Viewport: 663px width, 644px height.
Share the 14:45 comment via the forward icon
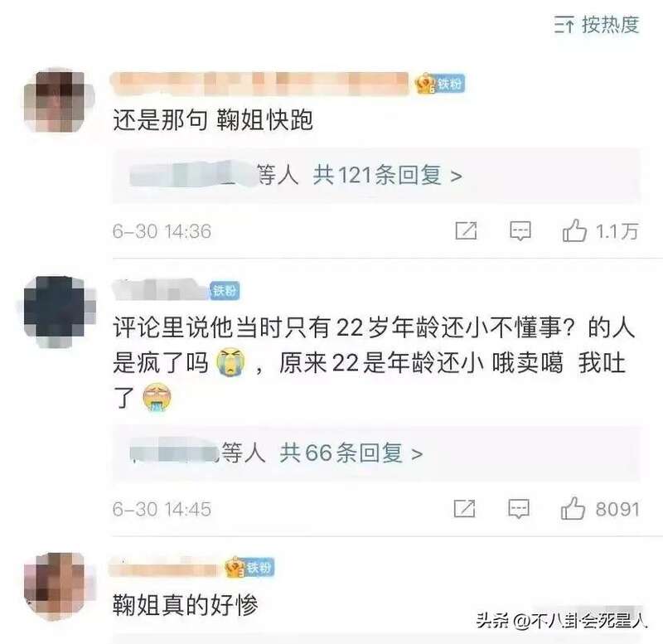coord(464,508)
